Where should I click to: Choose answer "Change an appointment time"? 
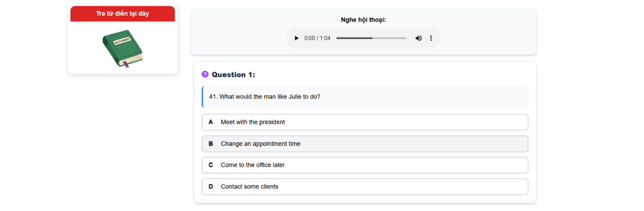[364, 144]
